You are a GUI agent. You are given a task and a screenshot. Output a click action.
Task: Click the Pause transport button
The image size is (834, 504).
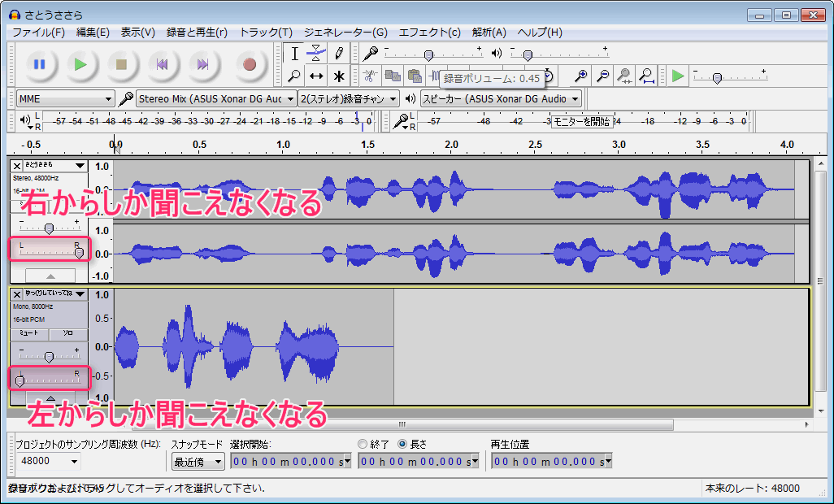pos(39,64)
